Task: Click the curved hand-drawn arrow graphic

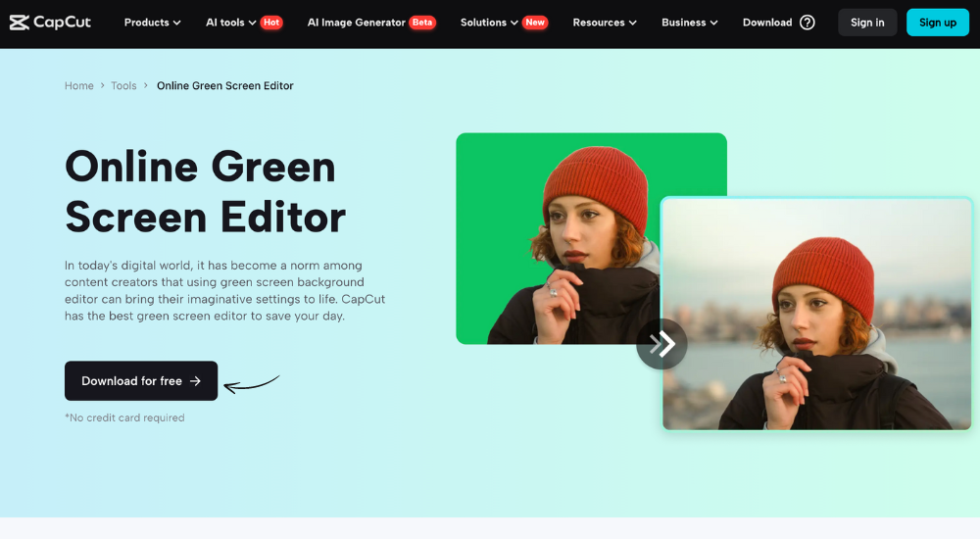Action: coord(251,384)
